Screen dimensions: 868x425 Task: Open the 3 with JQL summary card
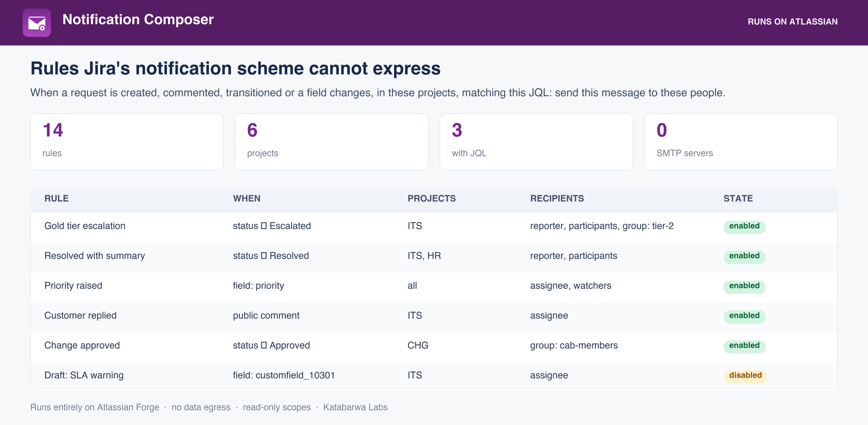[x=536, y=142]
